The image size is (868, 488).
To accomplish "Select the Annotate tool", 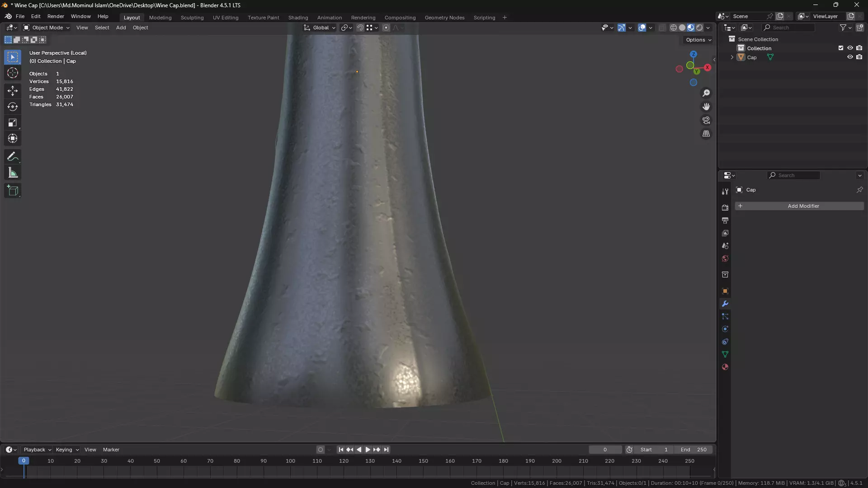I will (x=13, y=157).
